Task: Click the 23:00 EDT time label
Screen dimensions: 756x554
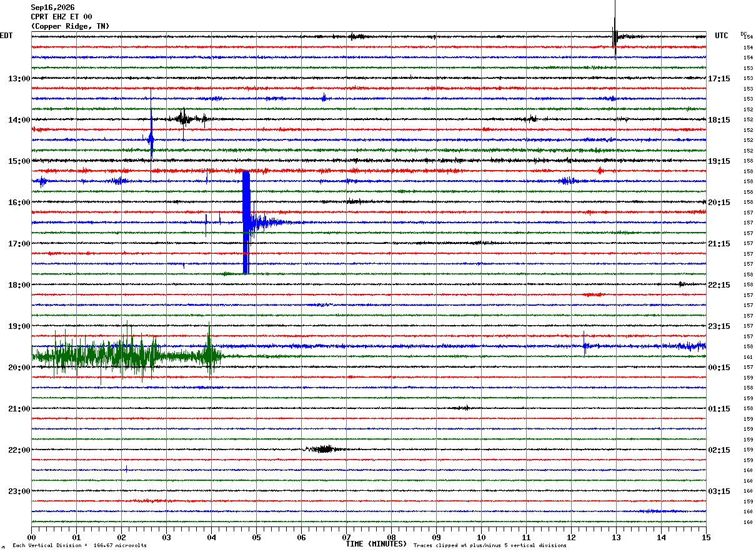Action: [x=19, y=491]
